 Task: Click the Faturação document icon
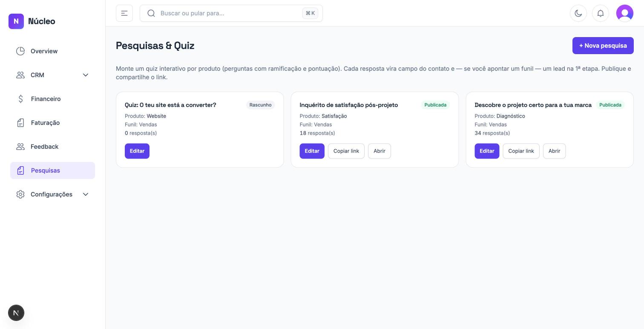pos(20,123)
